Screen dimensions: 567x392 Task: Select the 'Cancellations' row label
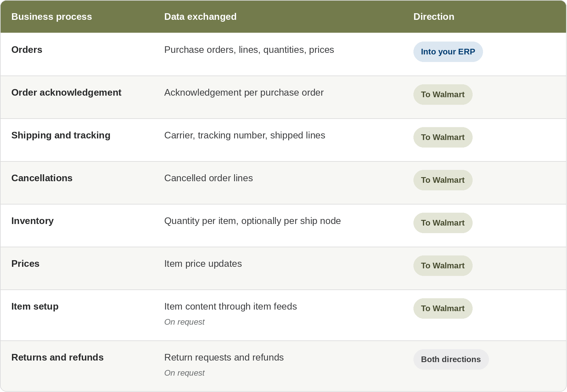(42, 178)
